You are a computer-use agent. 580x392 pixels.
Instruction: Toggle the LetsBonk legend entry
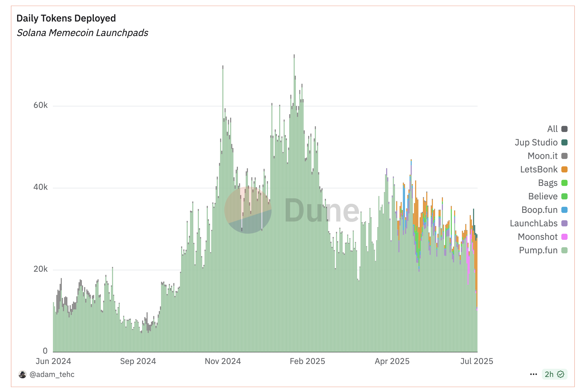coord(539,169)
